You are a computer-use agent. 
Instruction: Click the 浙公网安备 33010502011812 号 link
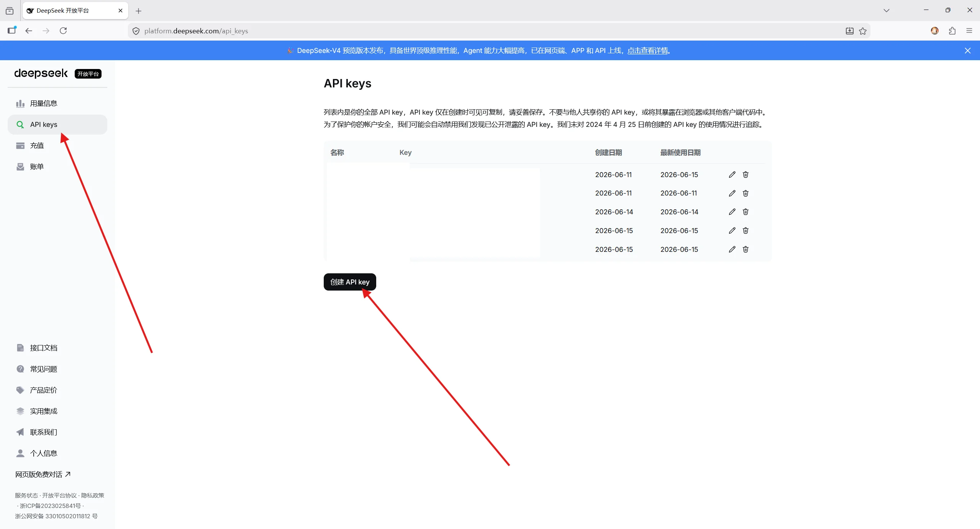56,516
